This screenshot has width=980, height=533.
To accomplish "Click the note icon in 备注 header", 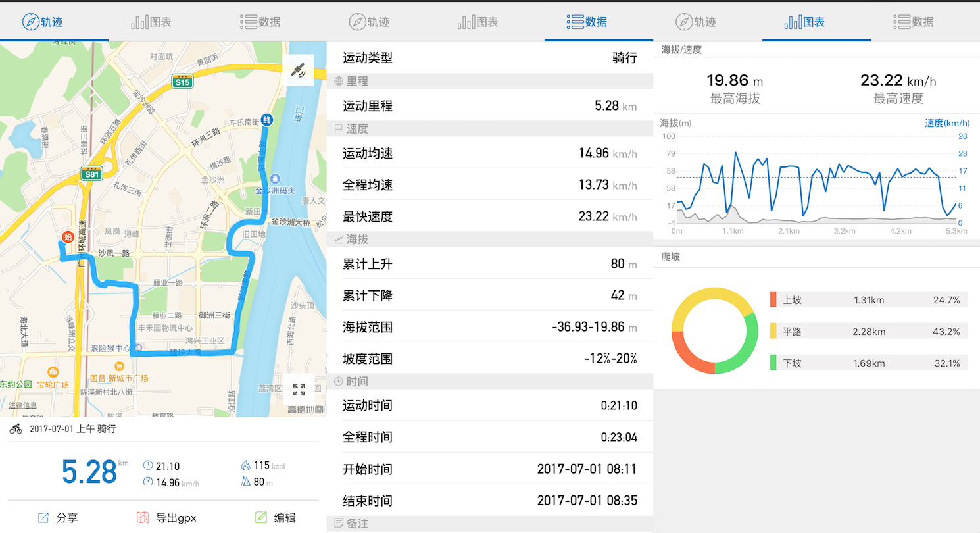I will click(339, 524).
